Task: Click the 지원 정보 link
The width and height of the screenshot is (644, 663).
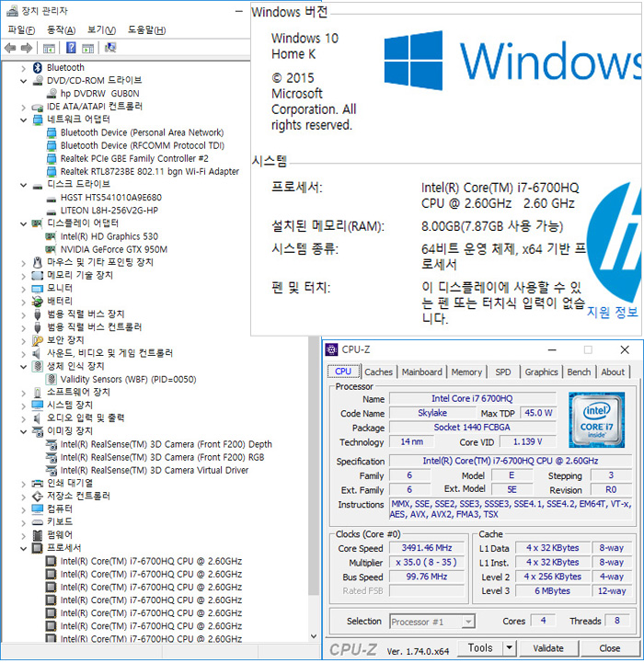Action: point(612,312)
